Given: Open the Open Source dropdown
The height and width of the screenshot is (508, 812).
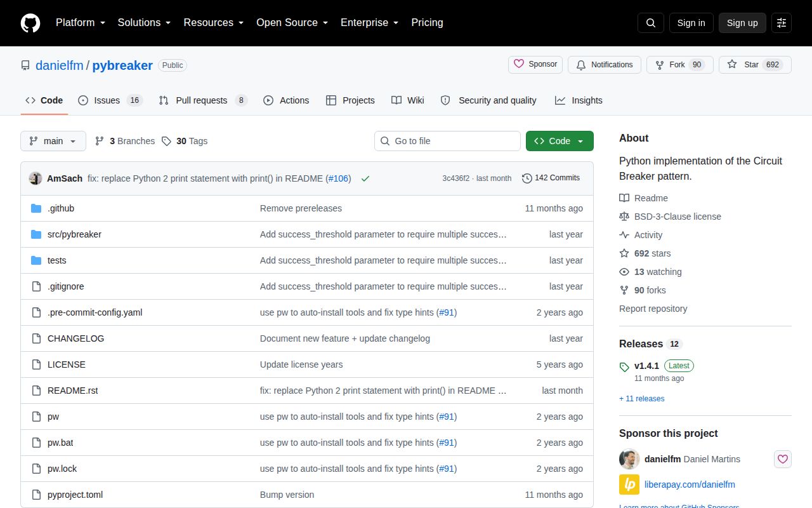Looking at the screenshot, I should [x=292, y=23].
